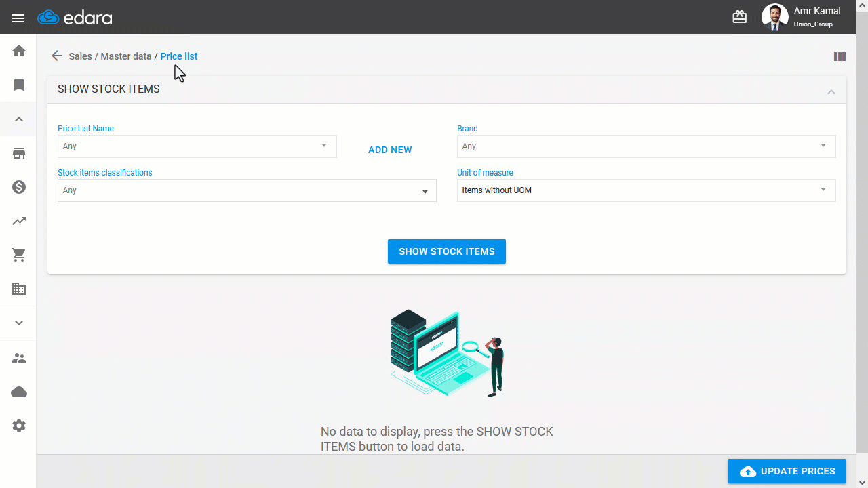Open the dollar sales icon in sidebar
The width and height of the screenshot is (868, 488).
point(19,187)
